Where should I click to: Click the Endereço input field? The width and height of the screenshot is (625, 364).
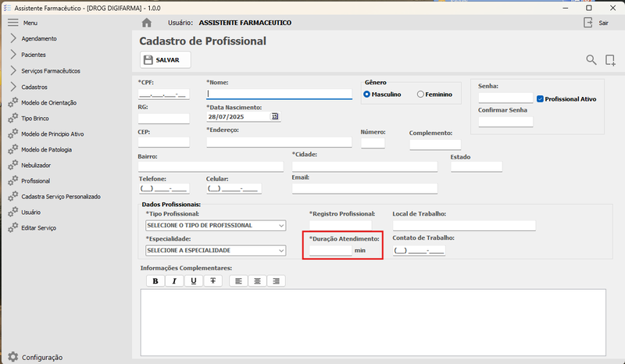click(279, 142)
